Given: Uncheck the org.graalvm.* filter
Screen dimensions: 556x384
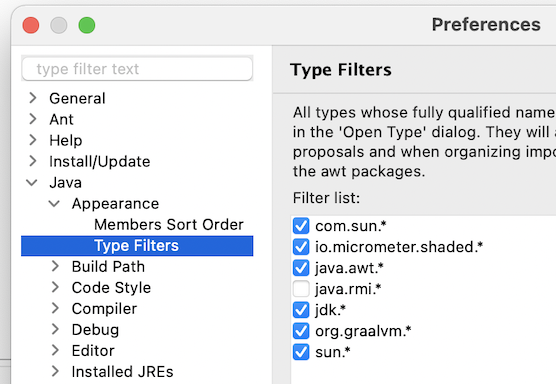Looking at the screenshot, I should point(301,331).
